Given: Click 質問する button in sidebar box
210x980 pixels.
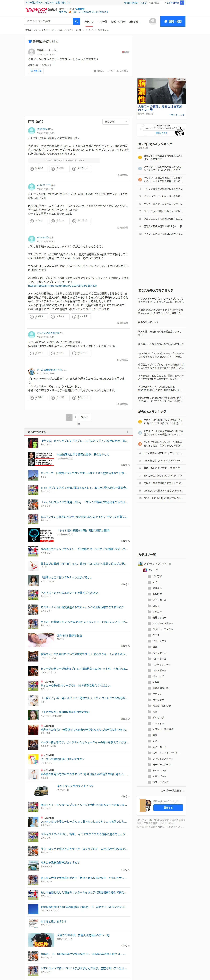Looking at the screenshot, I should [x=168, y=808].
